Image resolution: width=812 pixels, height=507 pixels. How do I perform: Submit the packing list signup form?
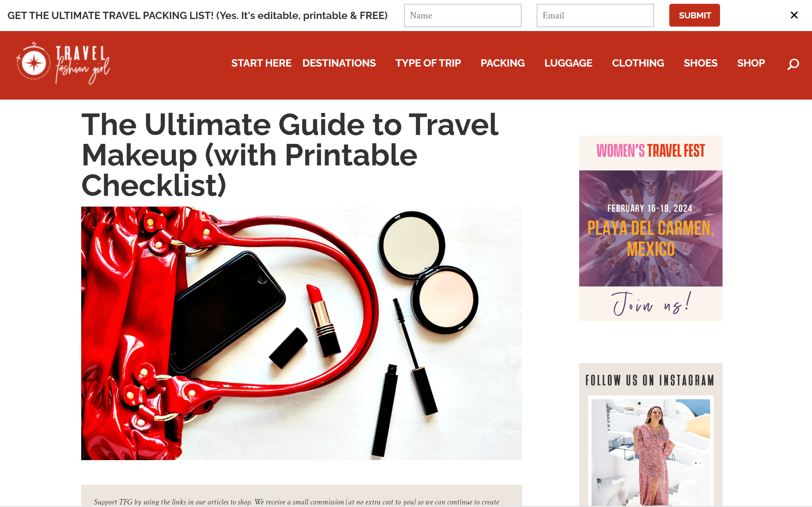tap(694, 15)
